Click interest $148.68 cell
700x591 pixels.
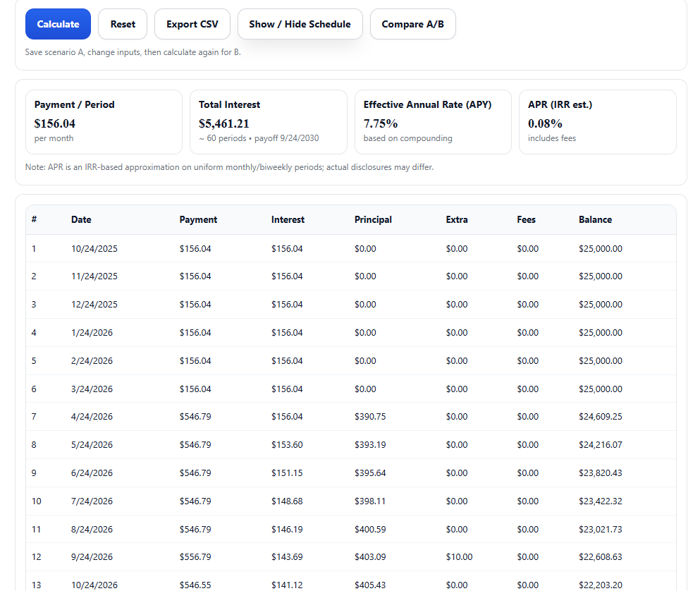click(x=287, y=501)
